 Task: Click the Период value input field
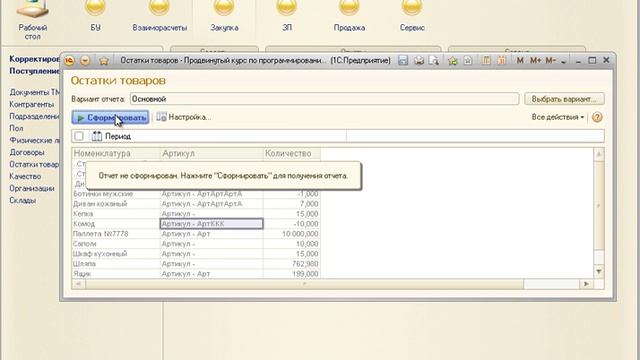point(475,136)
